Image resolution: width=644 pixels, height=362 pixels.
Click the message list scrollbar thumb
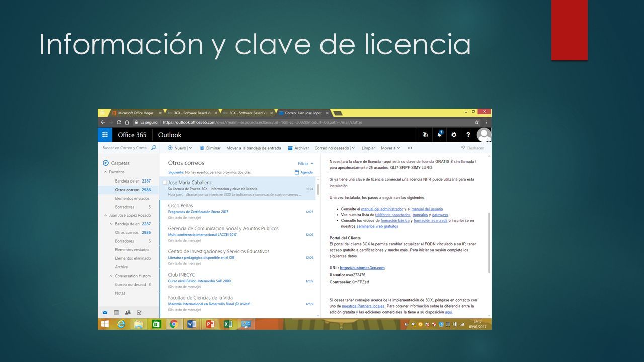coord(317,190)
